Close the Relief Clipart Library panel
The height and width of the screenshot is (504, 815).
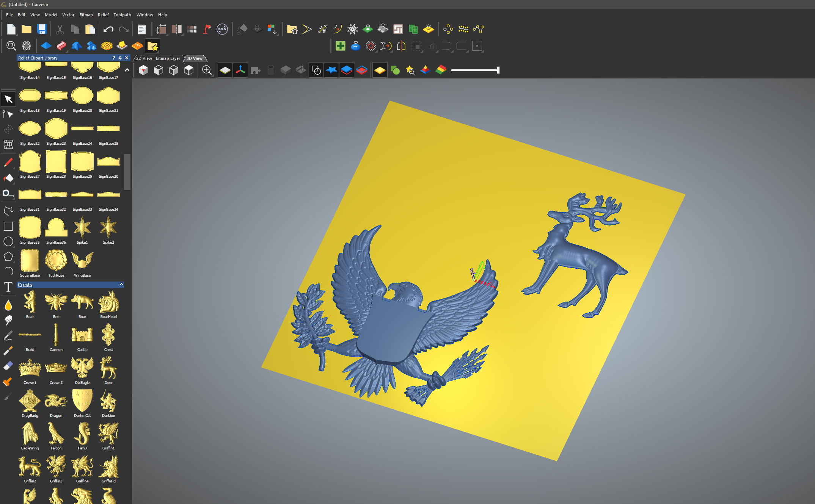pos(127,58)
